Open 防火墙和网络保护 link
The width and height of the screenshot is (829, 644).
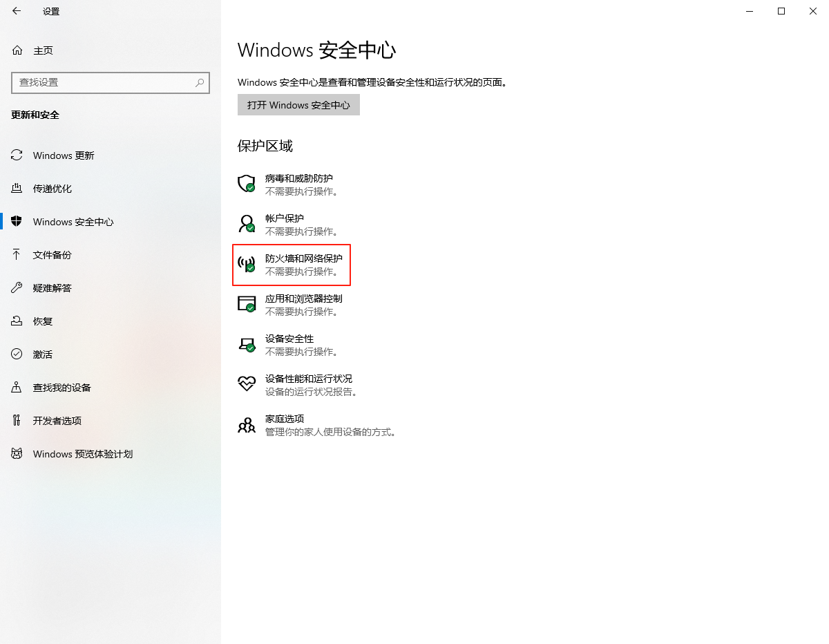(304, 258)
